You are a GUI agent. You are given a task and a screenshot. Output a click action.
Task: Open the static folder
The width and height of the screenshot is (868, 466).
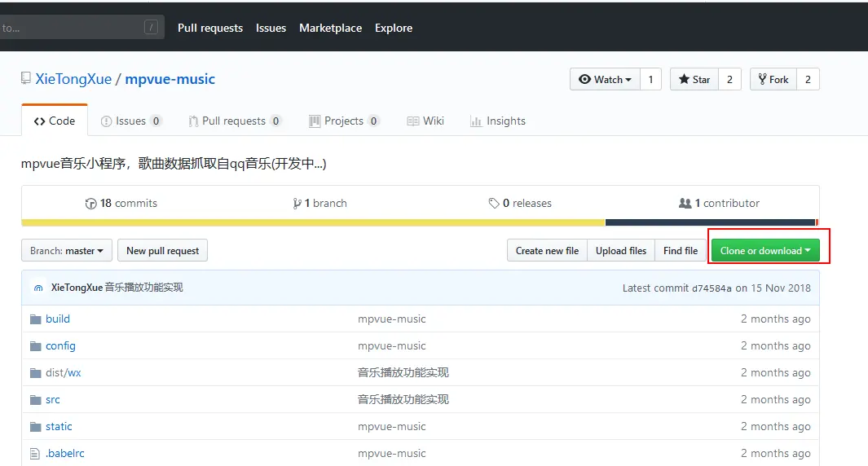tap(59, 426)
